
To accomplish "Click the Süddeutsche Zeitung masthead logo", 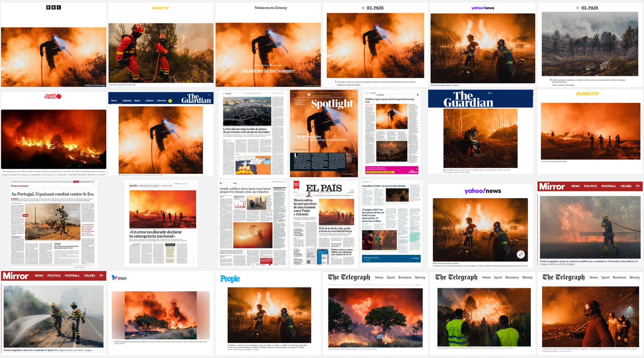I will 270,8.
